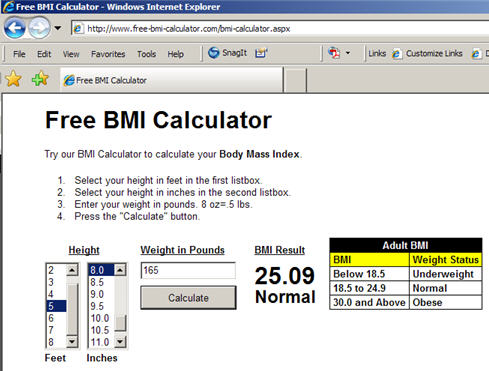This screenshot has width=489, height=371.
Task: Click the Favorites Center star icon
Action: tap(13, 79)
